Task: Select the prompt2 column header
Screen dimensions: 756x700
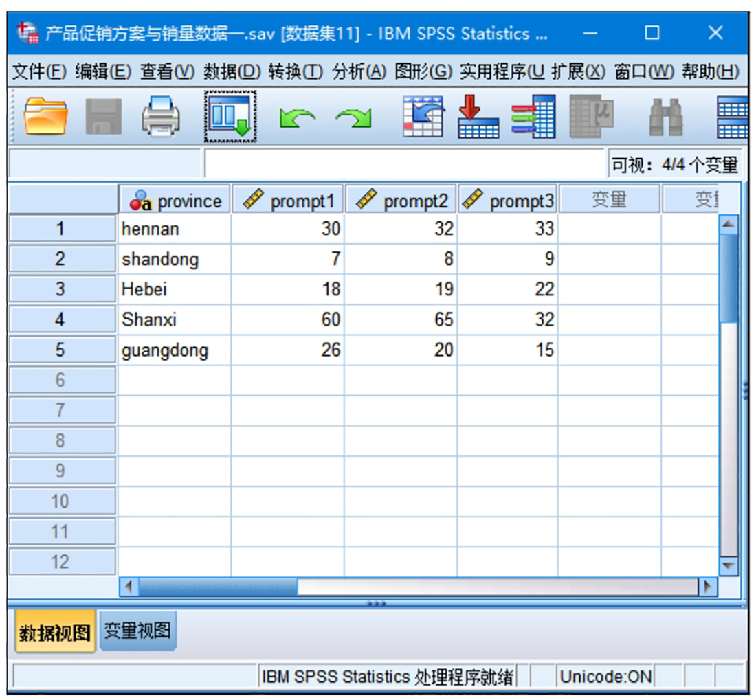Action: (x=401, y=201)
